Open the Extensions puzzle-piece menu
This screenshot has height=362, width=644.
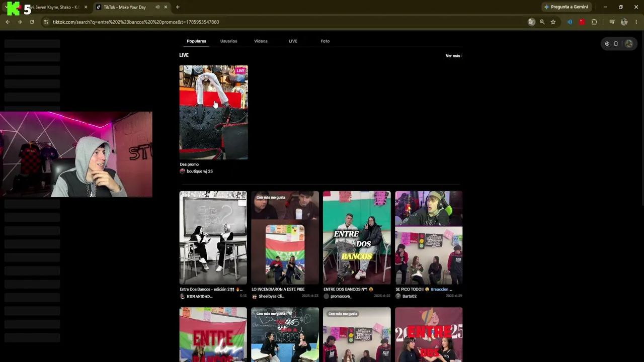(594, 22)
